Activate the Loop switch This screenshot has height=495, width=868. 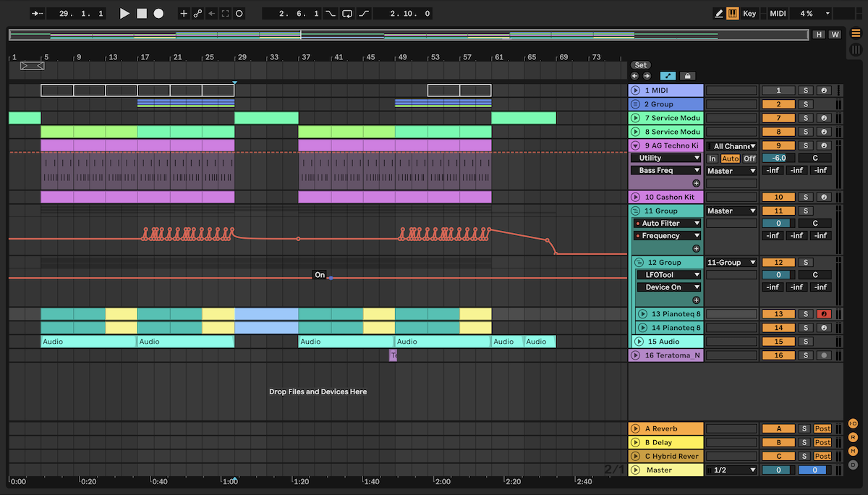pos(347,13)
